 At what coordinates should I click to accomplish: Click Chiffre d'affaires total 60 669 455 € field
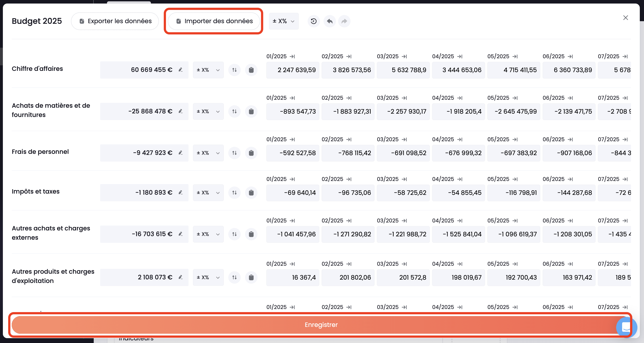(144, 70)
